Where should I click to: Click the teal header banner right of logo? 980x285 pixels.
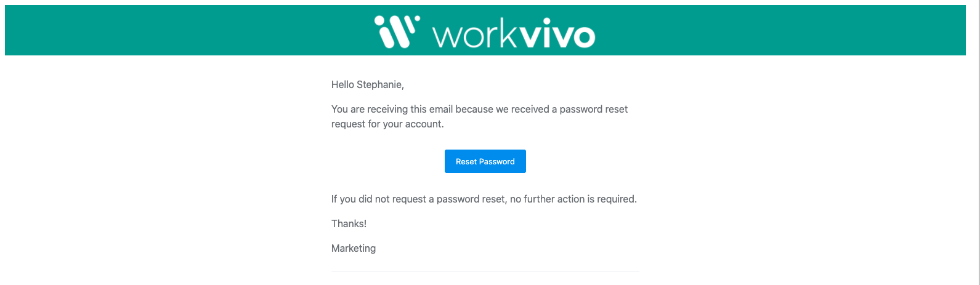click(782, 31)
